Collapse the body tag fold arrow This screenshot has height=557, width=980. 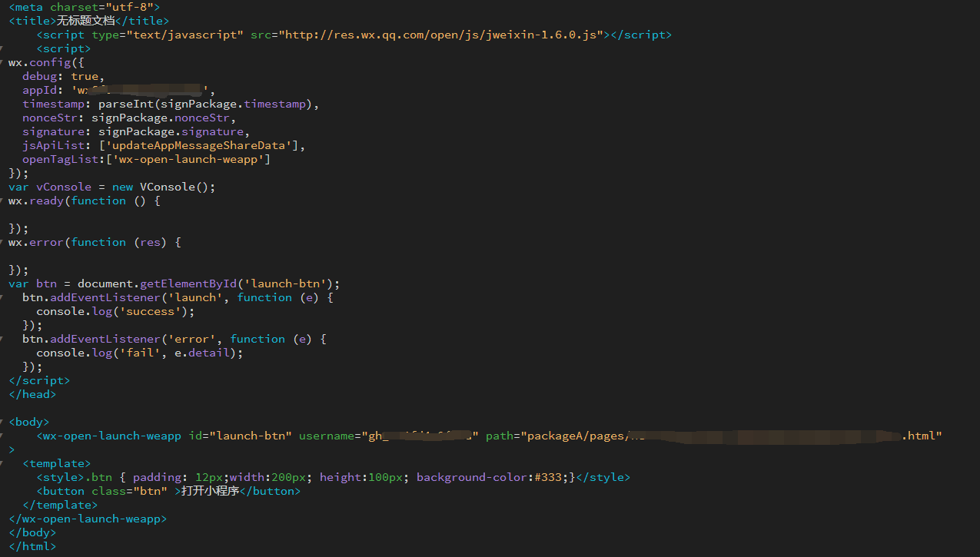(3, 423)
